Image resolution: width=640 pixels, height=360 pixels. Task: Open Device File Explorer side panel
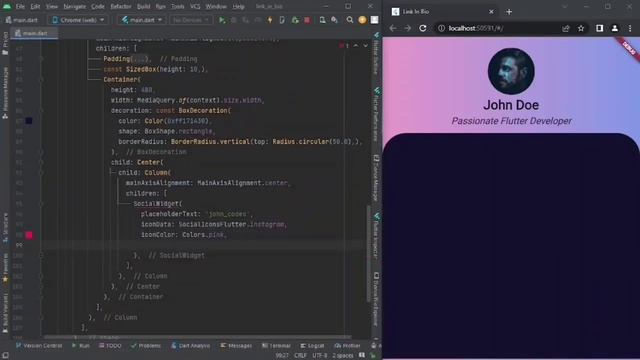tap(376, 299)
